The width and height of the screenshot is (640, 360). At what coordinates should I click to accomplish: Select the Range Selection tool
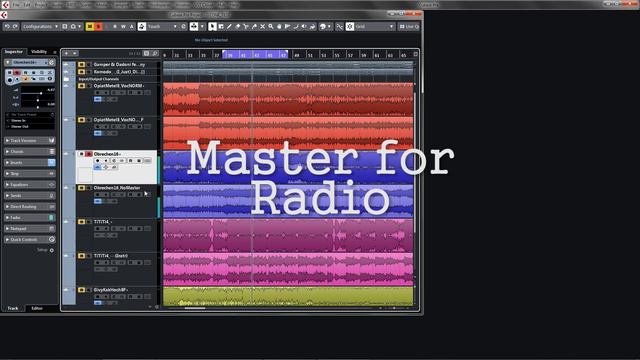pyautogui.click(x=221, y=27)
